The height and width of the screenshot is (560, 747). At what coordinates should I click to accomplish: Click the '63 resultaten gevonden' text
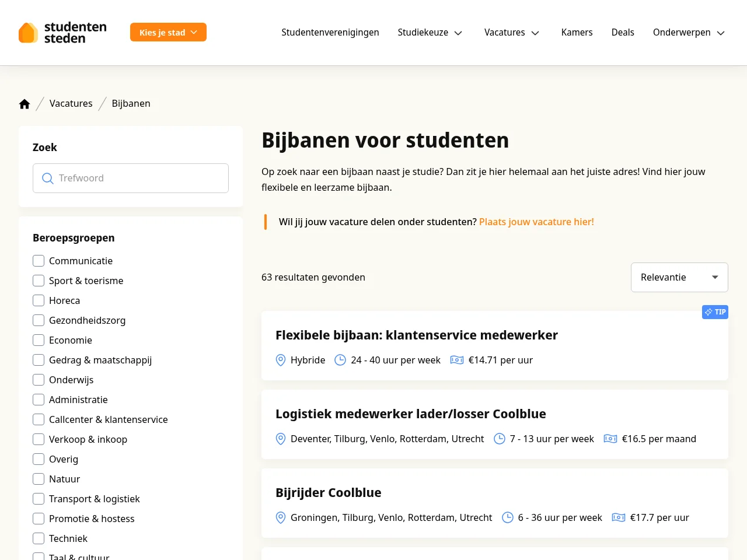pos(313,278)
